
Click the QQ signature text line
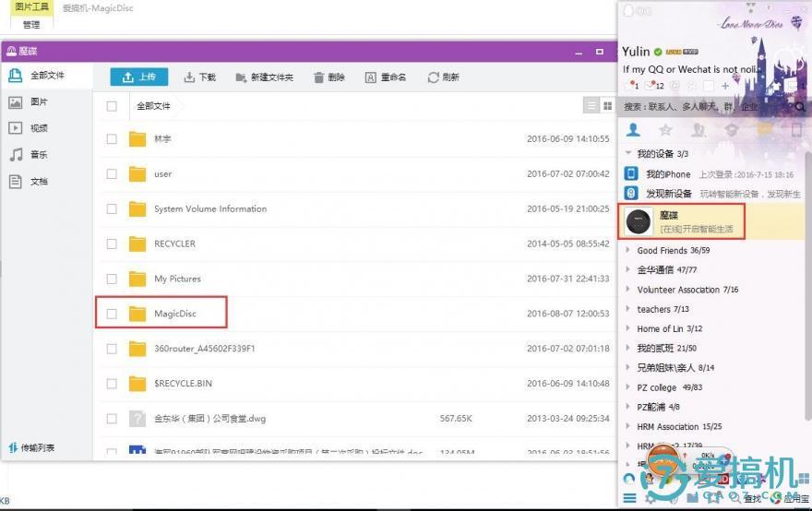691,69
